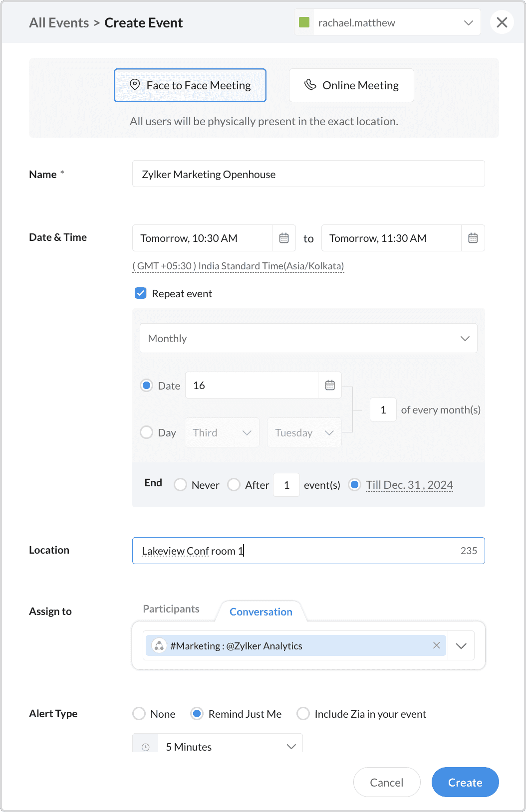This screenshot has width=526, height=812.
Task: Select the Online Meeting type
Action: click(x=351, y=85)
